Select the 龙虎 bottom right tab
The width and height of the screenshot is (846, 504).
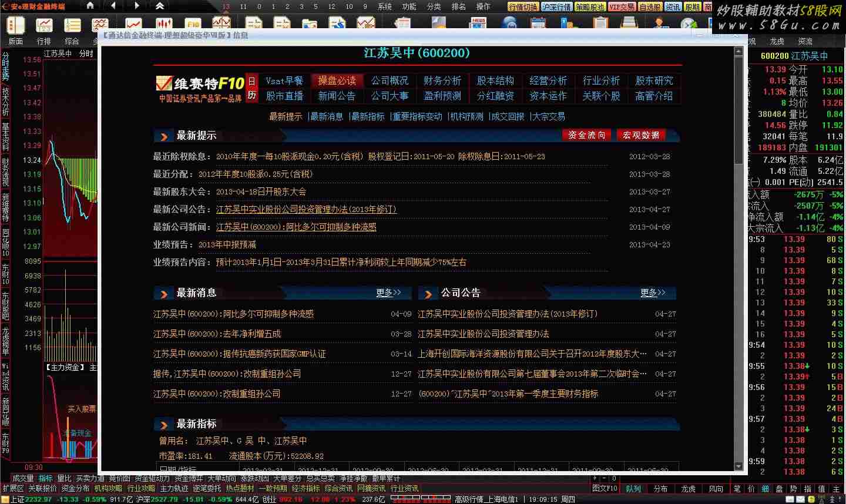pos(688,489)
